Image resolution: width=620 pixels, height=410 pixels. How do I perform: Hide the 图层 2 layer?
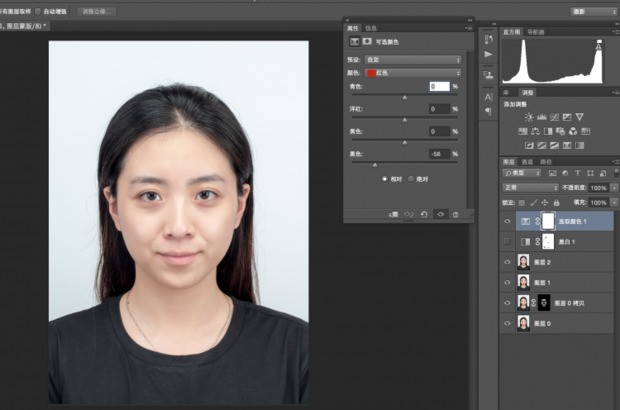coord(507,261)
